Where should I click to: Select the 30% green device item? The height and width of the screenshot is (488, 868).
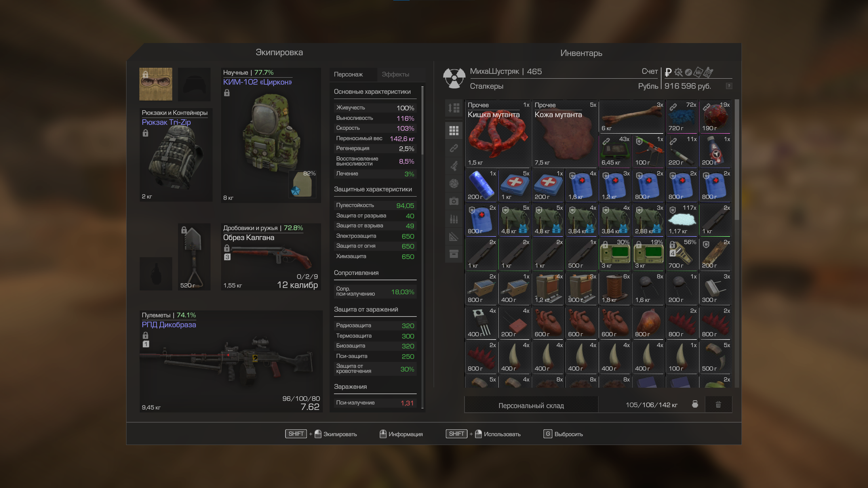pyautogui.click(x=614, y=254)
